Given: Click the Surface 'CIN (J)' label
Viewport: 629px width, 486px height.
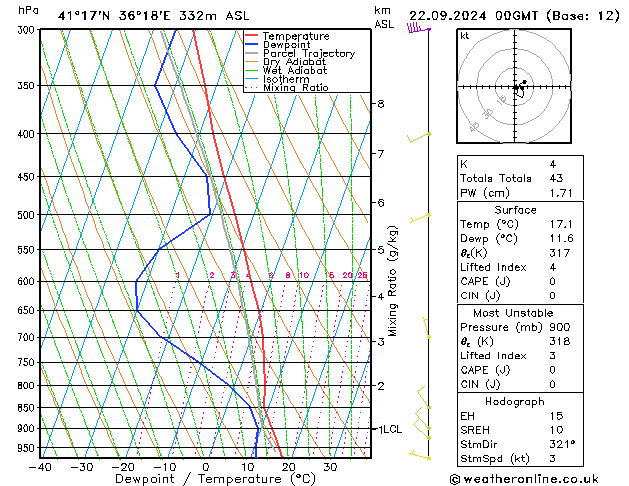Looking at the screenshot, I should pos(480,296).
